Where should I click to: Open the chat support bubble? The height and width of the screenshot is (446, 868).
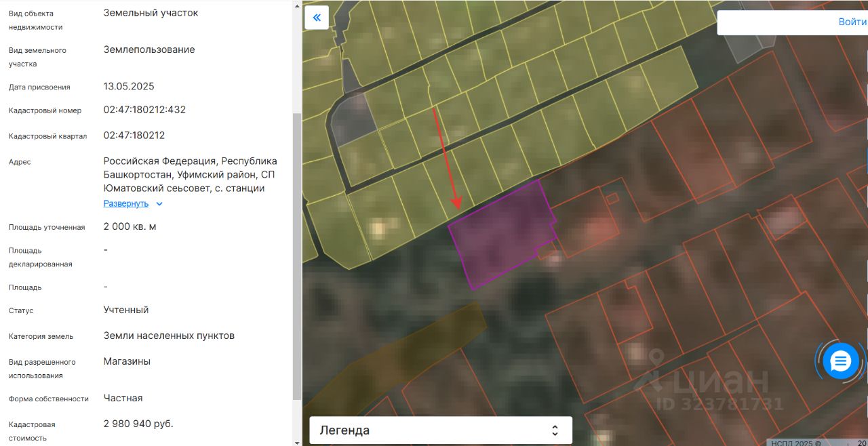841,361
